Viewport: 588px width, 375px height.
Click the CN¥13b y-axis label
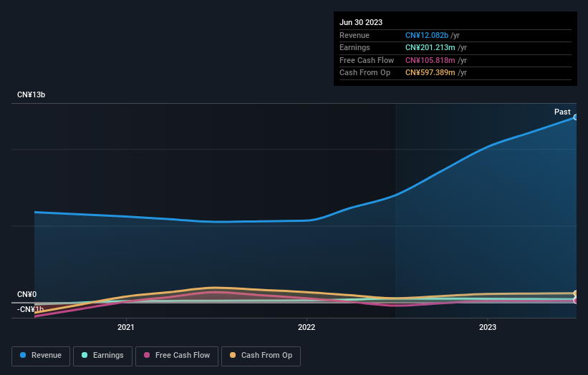31,94
